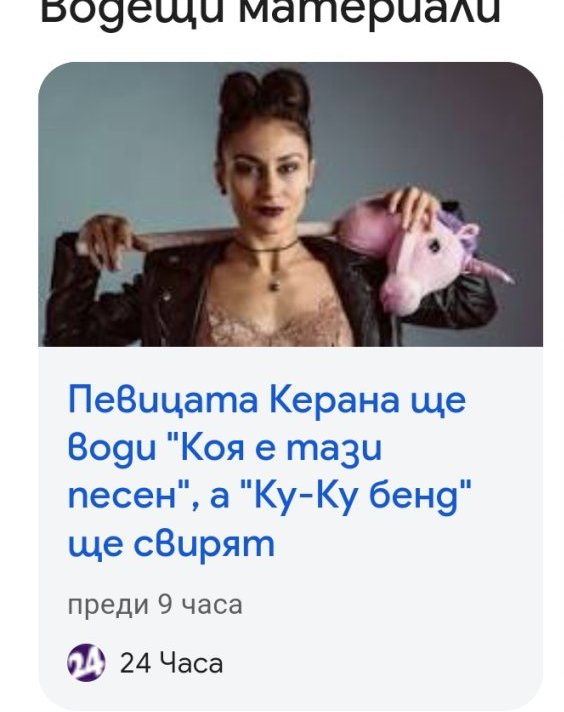
Task: Click the 24 Часа round logo icon
Action: (x=86, y=663)
